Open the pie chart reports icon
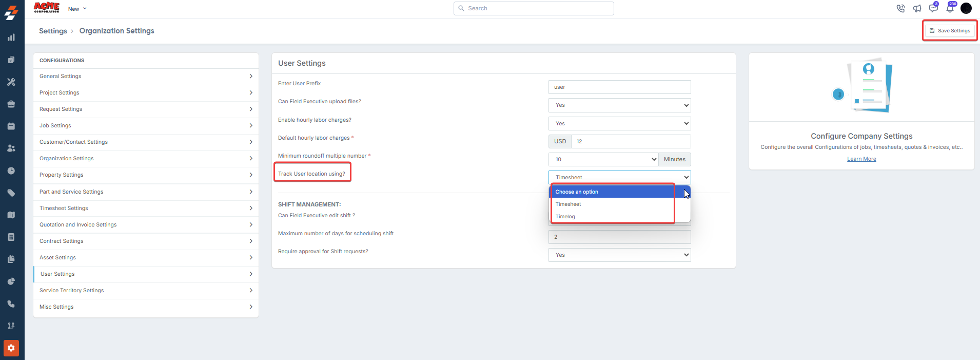 [11, 281]
